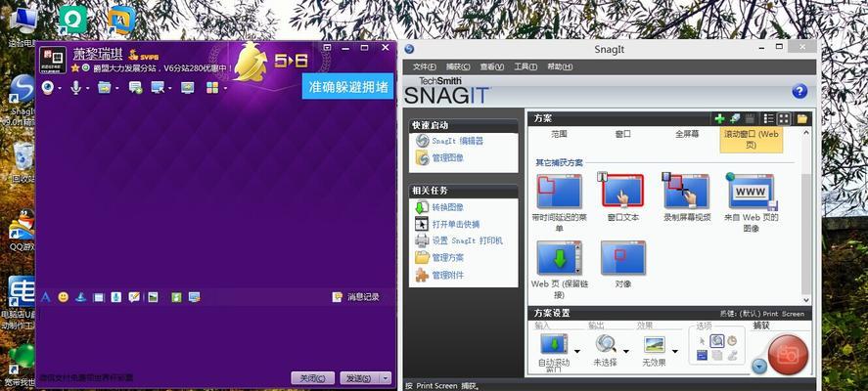Click the message input field in QQ chat
Image resolution: width=868 pixels, height=391 pixels.
coord(216,337)
